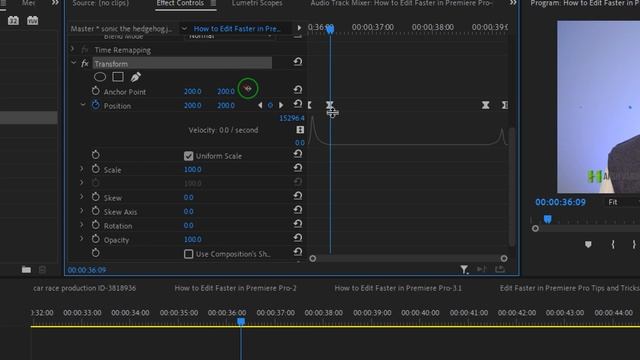Adjust Effect Controls zoom scrollbar left handle
This screenshot has width=640, height=360.
click(313, 258)
